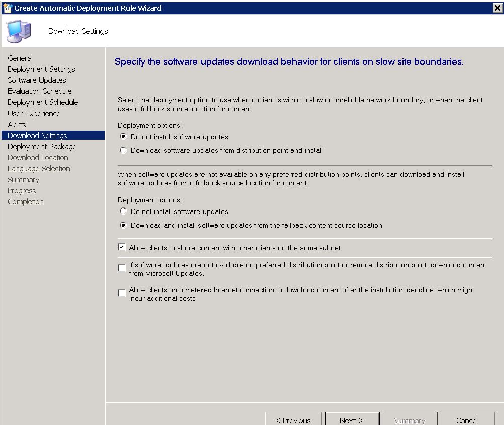Click the Progress step in sidebar
Image resolution: width=504 pixels, height=425 pixels.
pyautogui.click(x=22, y=191)
